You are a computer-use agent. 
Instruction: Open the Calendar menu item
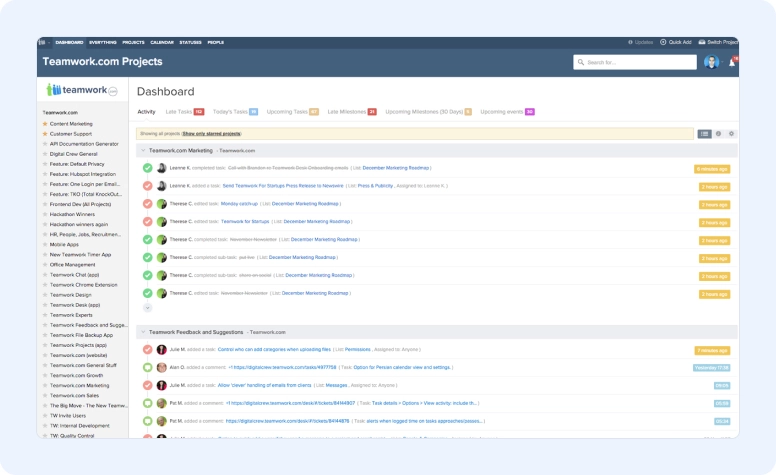click(162, 43)
